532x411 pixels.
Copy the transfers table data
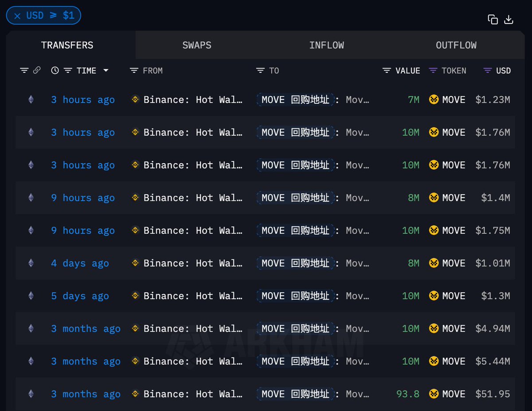click(493, 19)
